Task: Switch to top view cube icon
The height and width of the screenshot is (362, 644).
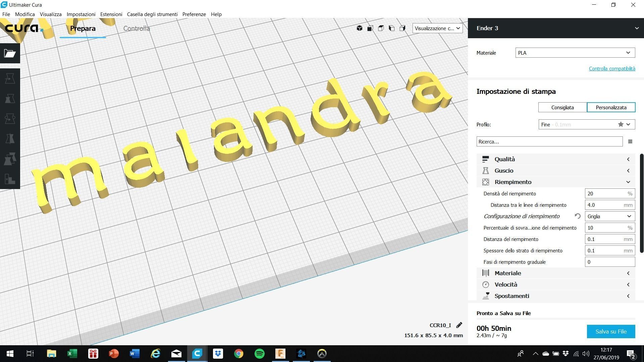Action: [x=381, y=28]
